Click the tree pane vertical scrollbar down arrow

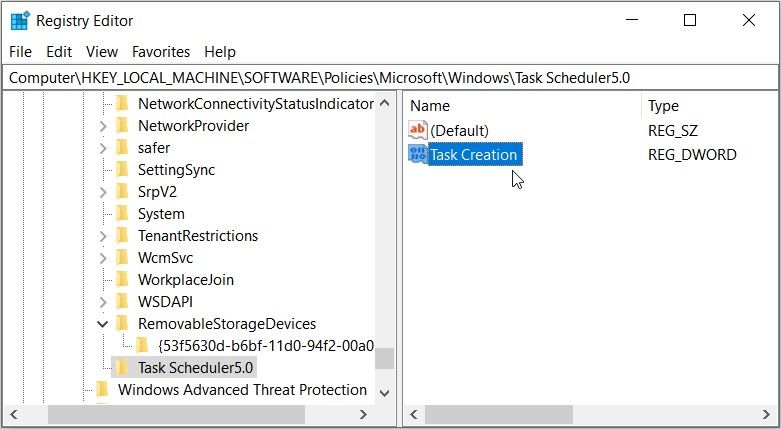[385, 393]
